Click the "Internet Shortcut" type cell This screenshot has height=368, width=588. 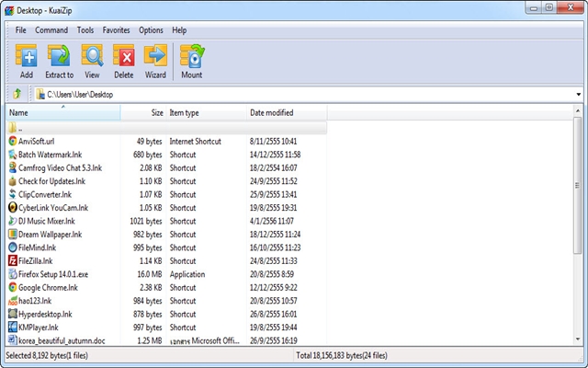[195, 141]
